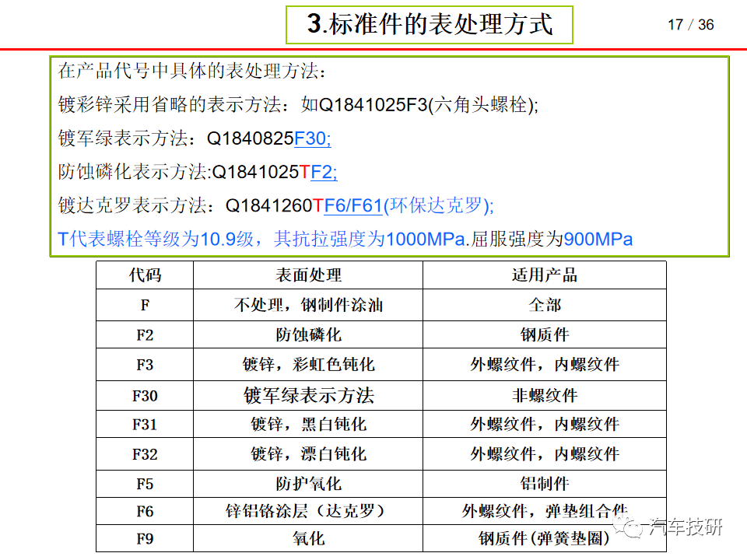Viewport: 747px width, 560px height.
Task: Open the underlined F6/F61 link
Action: 353,205
